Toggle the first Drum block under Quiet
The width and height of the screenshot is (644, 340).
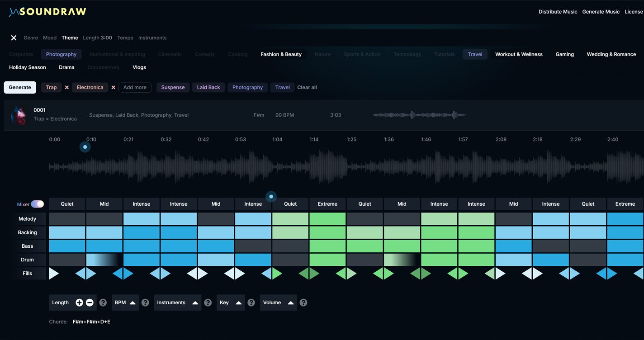(67, 260)
